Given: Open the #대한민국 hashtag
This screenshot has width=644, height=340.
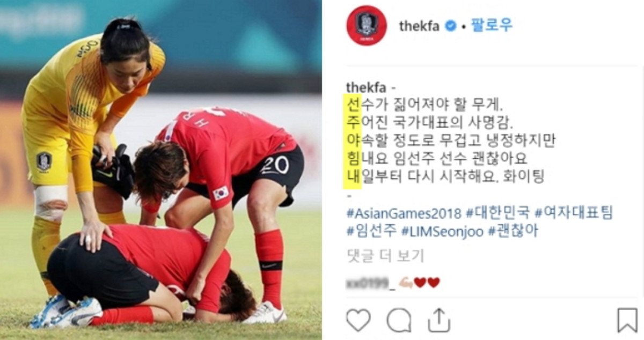Looking at the screenshot, I should [498, 213].
